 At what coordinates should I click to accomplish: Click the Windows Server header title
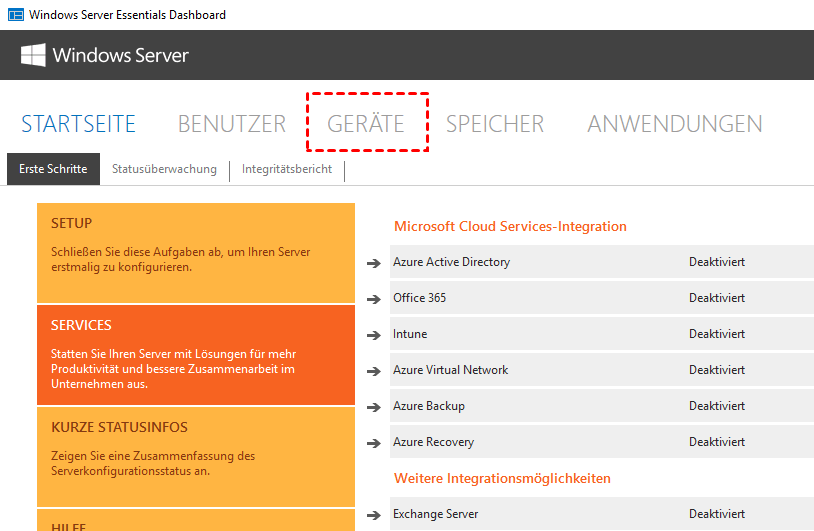point(120,55)
